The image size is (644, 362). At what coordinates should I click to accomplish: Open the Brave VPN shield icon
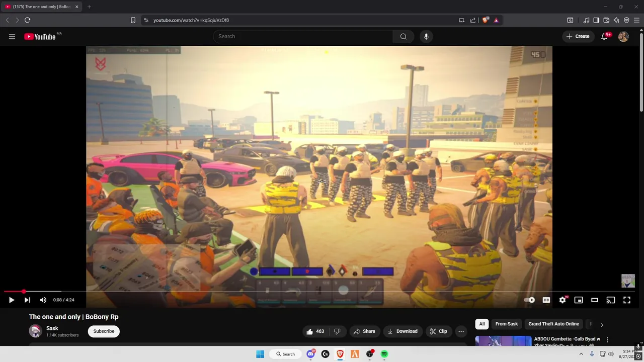(x=626, y=20)
